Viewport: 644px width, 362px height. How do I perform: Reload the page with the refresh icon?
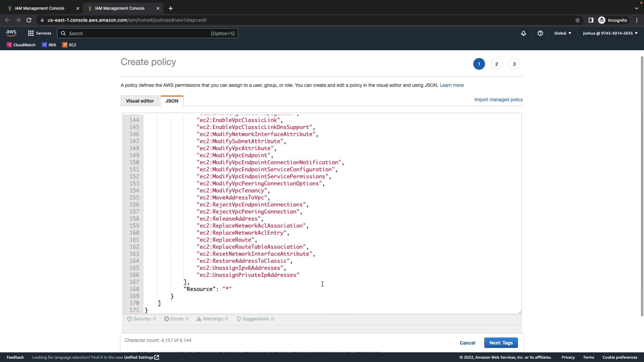(x=29, y=20)
